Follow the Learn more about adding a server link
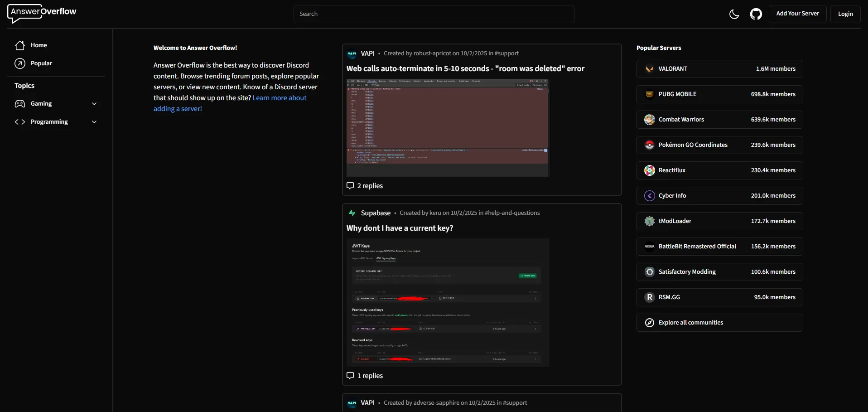Viewport: 868px width, 412px height. pyautogui.click(x=279, y=98)
